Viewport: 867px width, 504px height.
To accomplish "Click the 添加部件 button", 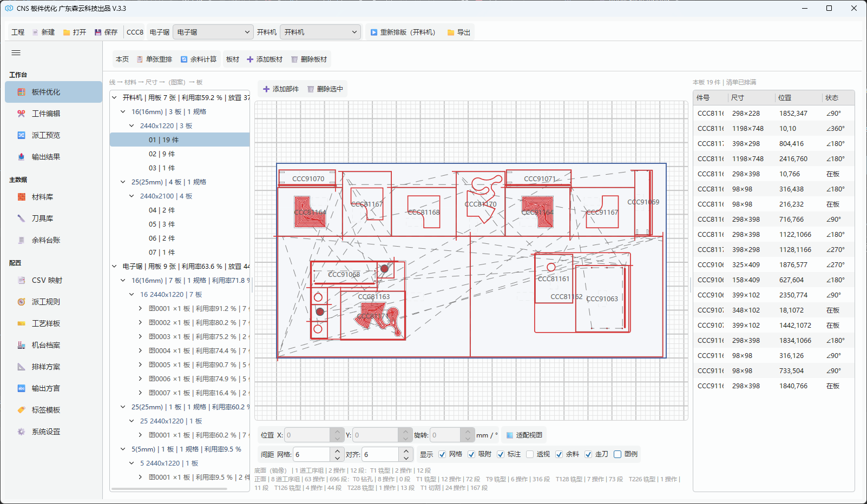I will pyautogui.click(x=280, y=89).
